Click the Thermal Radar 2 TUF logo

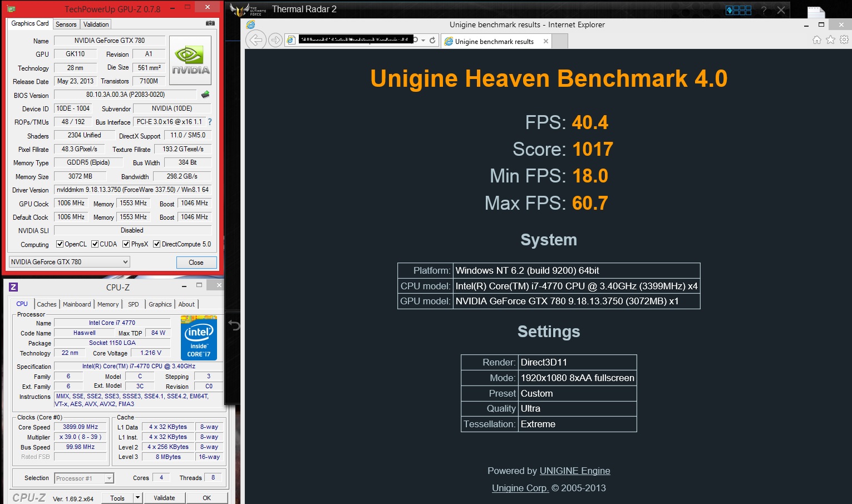[x=249, y=9]
